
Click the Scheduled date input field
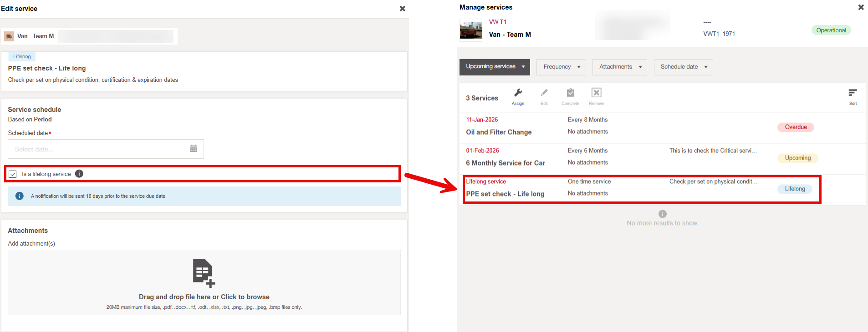(x=98, y=149)
